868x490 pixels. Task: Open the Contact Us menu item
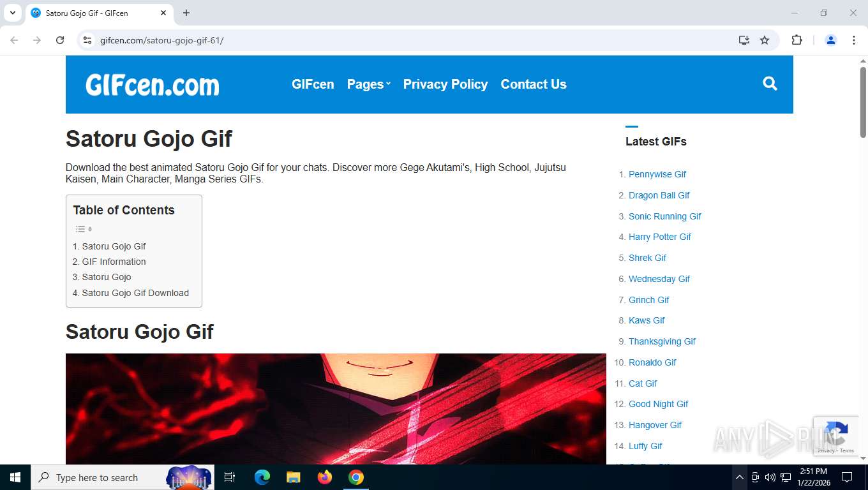pyautogui.click(x=534, y=84)
